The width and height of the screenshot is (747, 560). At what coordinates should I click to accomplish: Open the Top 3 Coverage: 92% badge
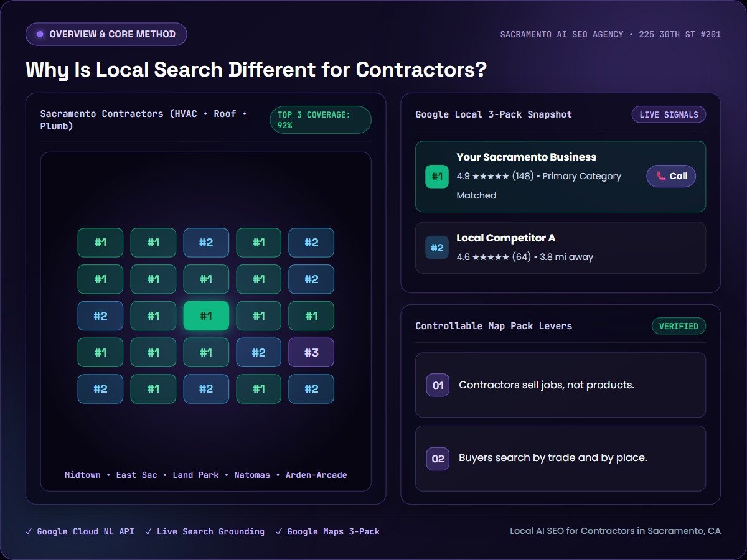(x=321, y=120)
